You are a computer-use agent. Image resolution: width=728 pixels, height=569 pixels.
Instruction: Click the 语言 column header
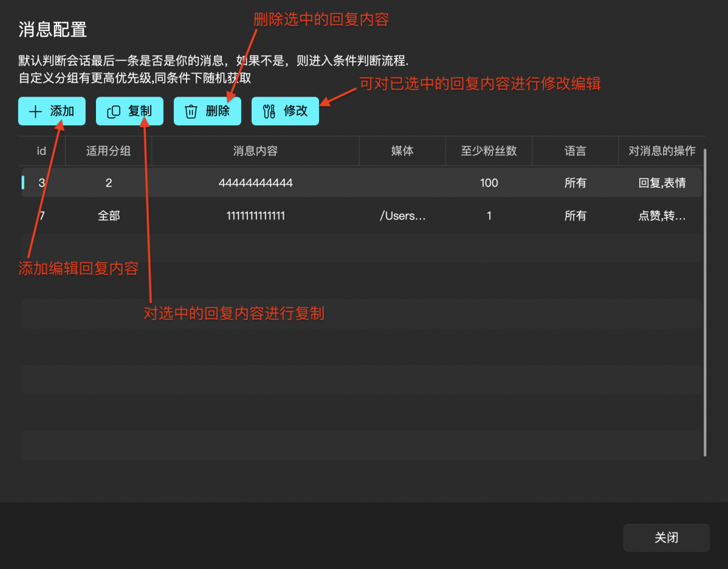tap(575, 151)
